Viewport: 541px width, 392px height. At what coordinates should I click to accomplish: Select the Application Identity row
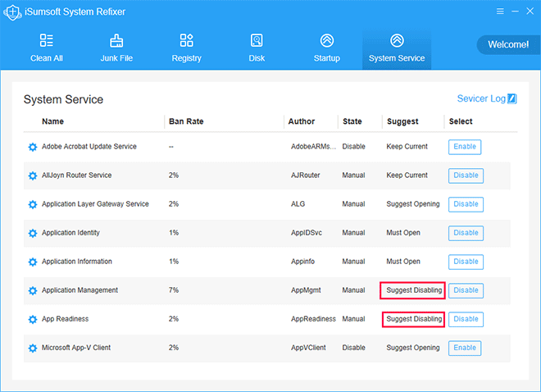click(x=266, y=233)
